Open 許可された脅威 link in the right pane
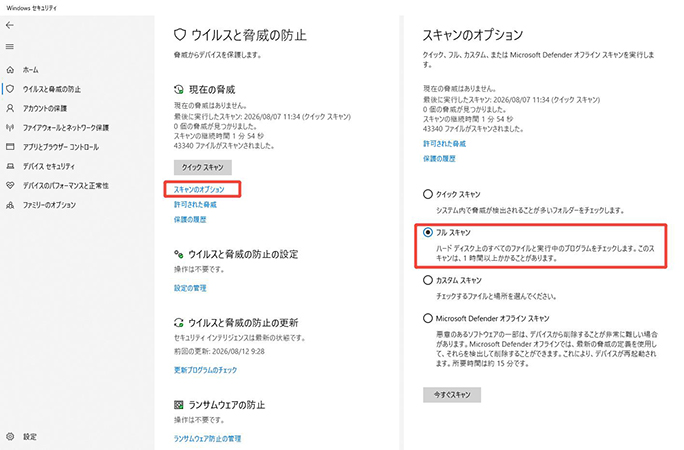This screenshot has height=450, width=684. [x=444, y=143]
